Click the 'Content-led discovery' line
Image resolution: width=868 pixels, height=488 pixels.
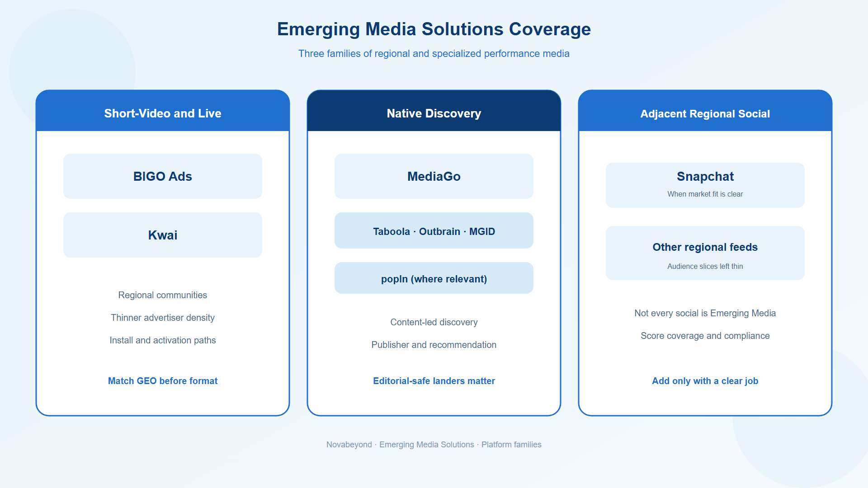(x=434, y=322)
